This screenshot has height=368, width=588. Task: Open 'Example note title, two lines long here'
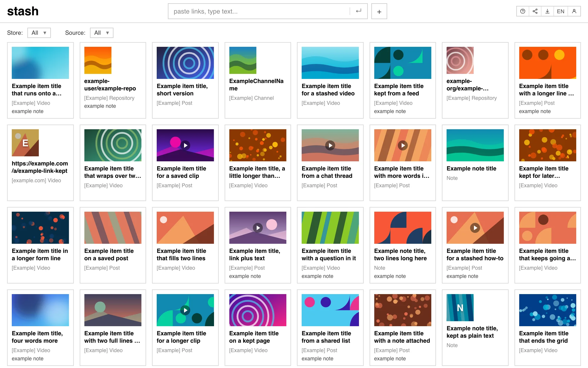[x=400, y=255]
